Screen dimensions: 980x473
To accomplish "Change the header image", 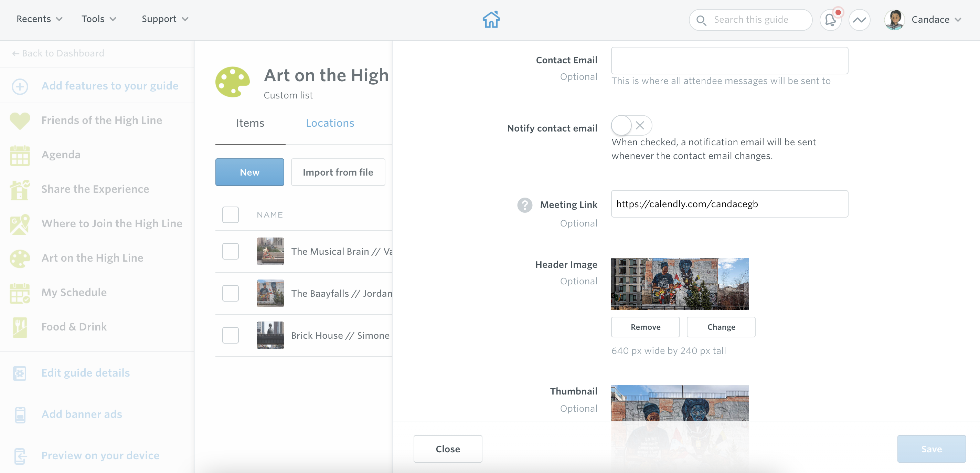I will (x=721, y=327).
